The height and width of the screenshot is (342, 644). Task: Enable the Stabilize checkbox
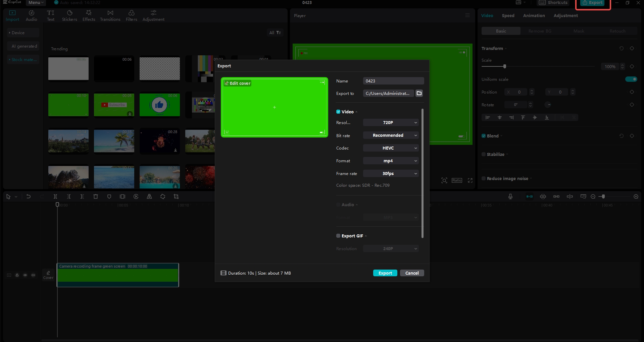coord(483,154)
